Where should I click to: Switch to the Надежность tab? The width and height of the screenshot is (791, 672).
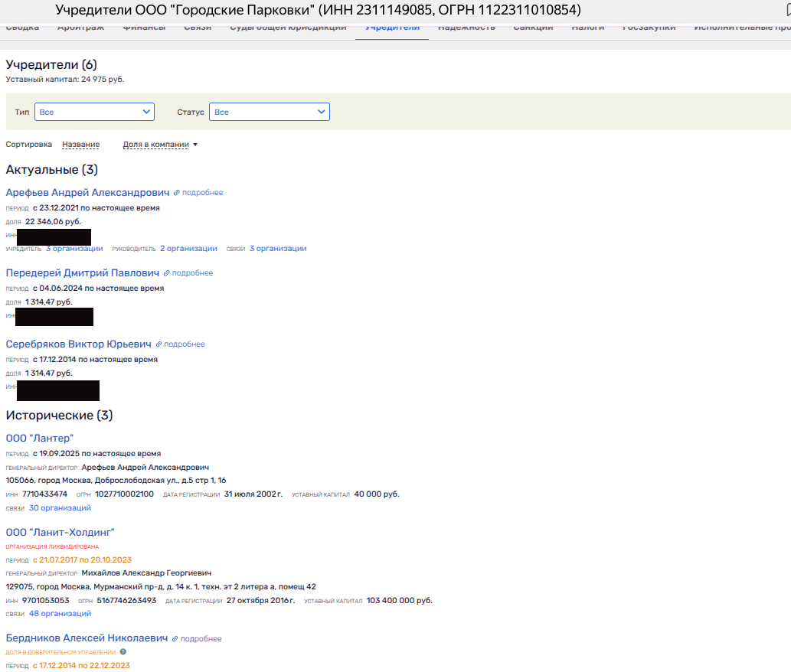466,29
